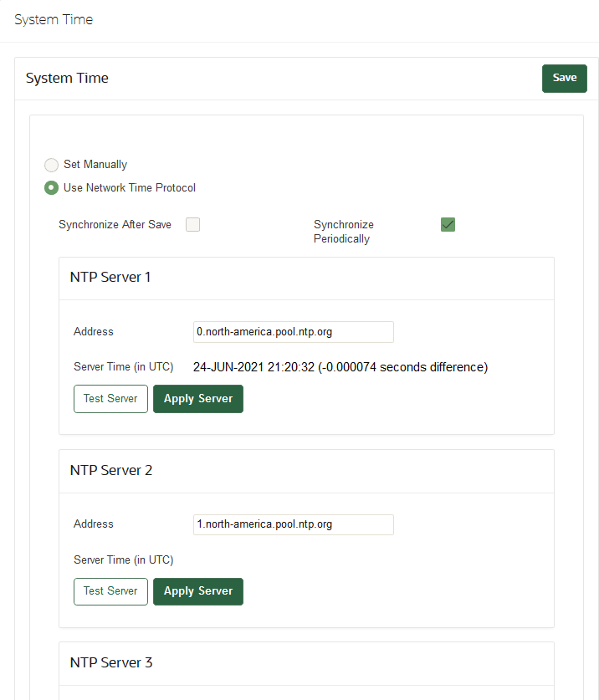The image size is (599, 700).
Task: Click the NTP Server 1 panel header
Action: (110, 277)
